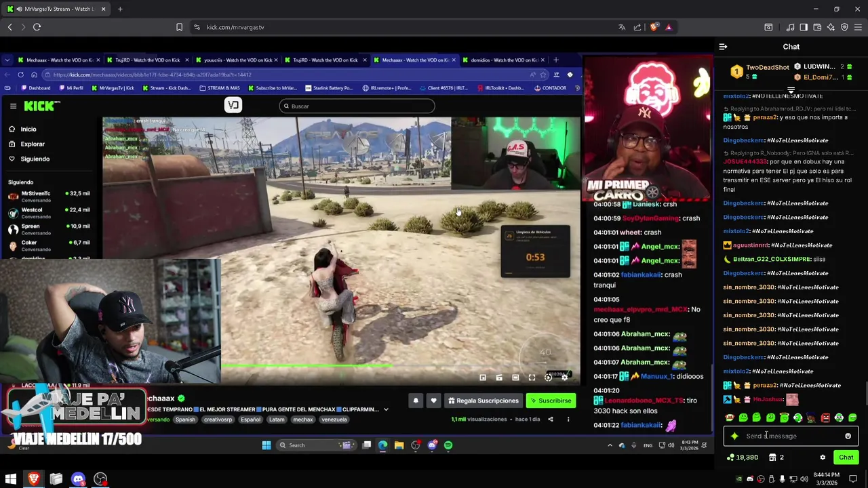The height and width of the screenshot is (488, 868).
Task: Collapse the Kick chat panel
Action: click(x=723, y=47)
